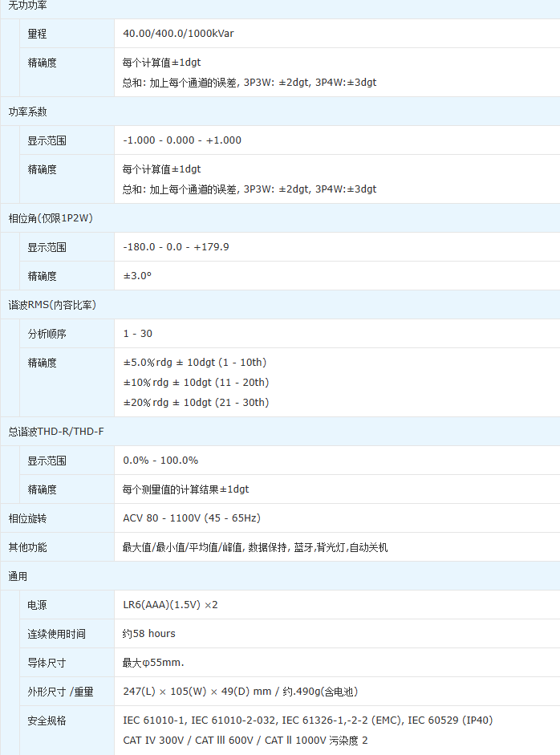Select the -180.0 - 0.0 - +179.9 value
Viewport: 560px width, 755px height.
tap(176, 247)
